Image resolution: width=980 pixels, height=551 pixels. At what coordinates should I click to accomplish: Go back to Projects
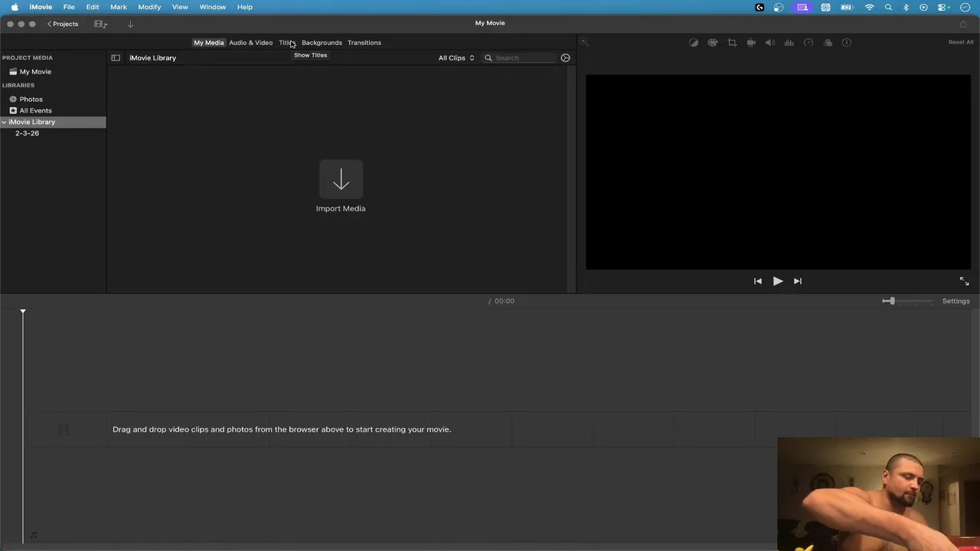click(x=63, y=24)
